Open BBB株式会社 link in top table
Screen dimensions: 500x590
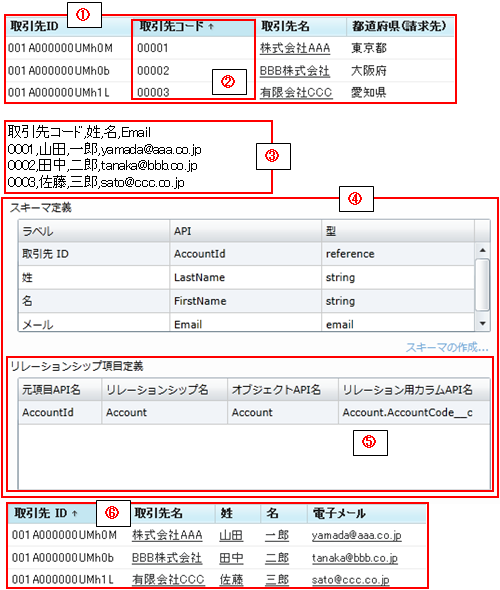(295, 71)
